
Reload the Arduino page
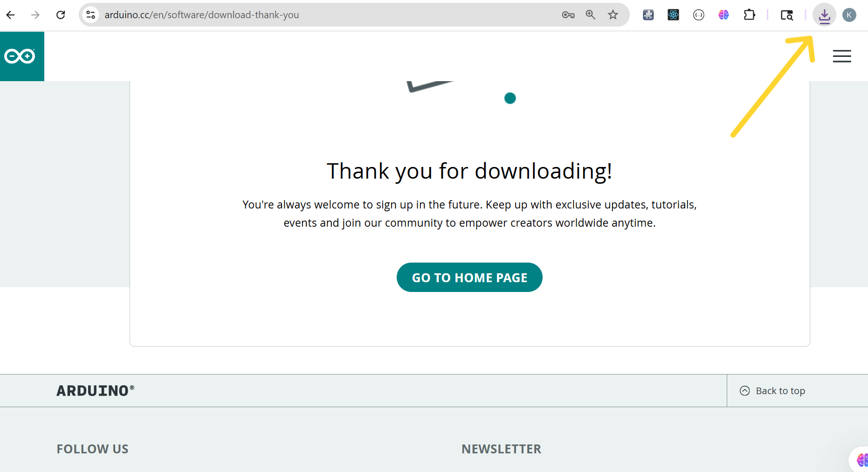point(61,15)
